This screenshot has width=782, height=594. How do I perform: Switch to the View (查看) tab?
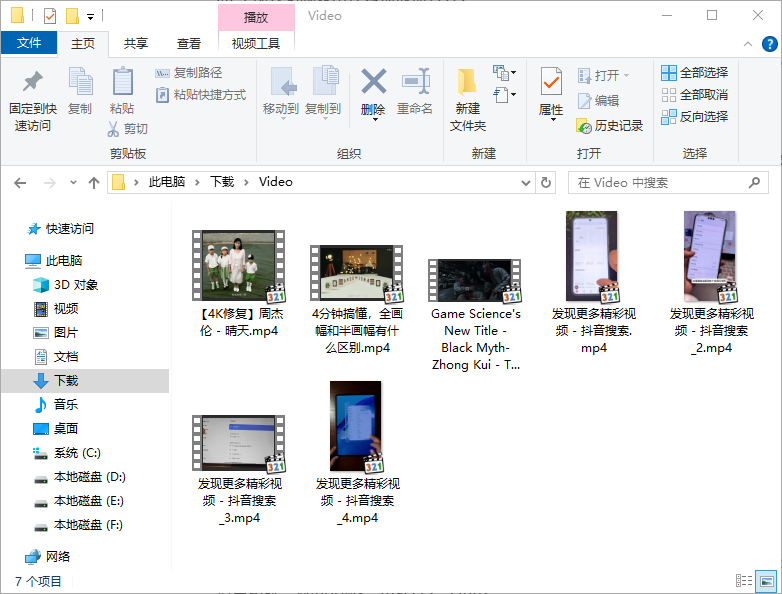pos(189,43)
